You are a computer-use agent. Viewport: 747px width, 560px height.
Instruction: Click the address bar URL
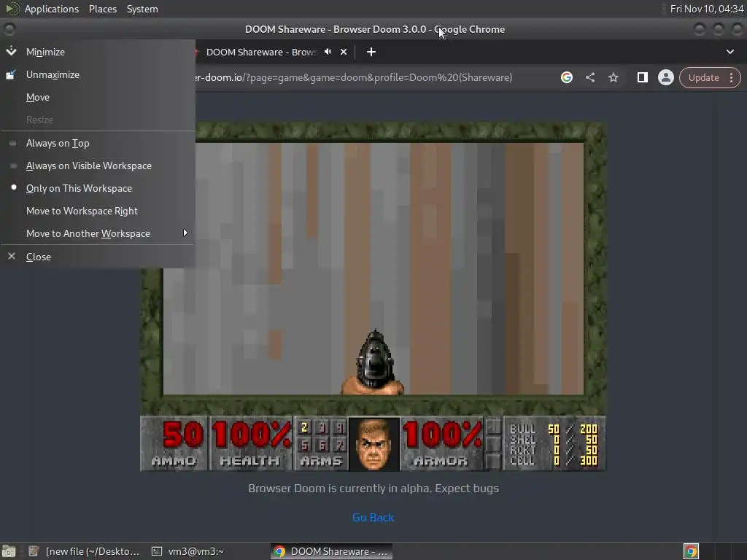pos(354,77)
